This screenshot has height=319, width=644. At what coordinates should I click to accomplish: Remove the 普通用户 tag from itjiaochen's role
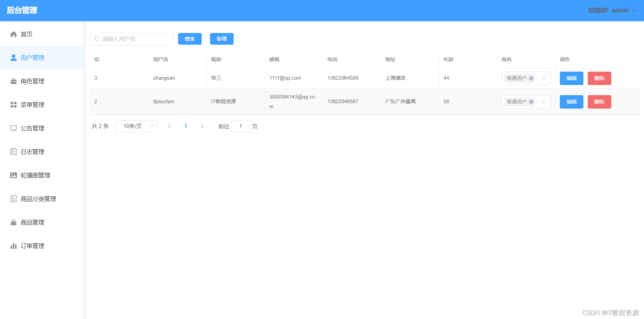(531, 102)
